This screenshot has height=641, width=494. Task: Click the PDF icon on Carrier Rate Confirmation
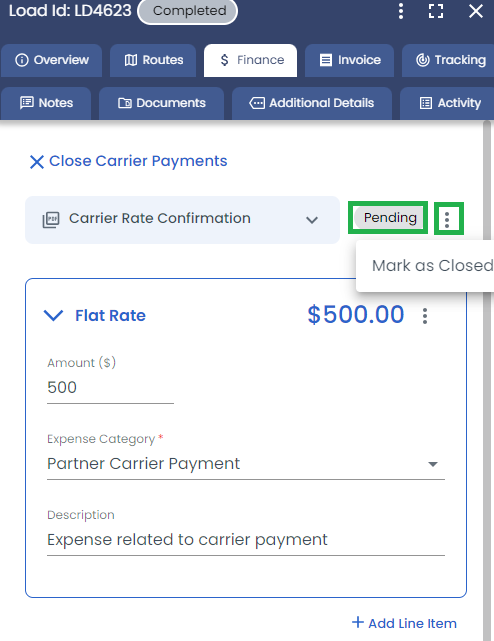[x=51, y=220]
